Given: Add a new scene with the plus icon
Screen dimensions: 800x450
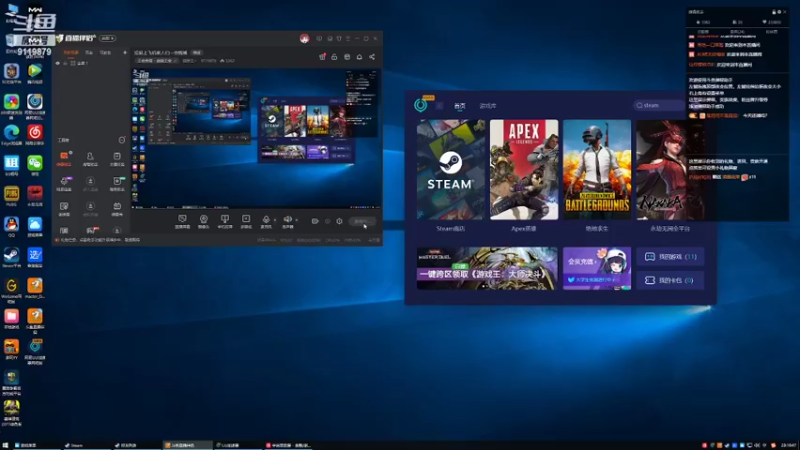Looking at the screenshot, I should pyautogui.click(x=124, y=53).
